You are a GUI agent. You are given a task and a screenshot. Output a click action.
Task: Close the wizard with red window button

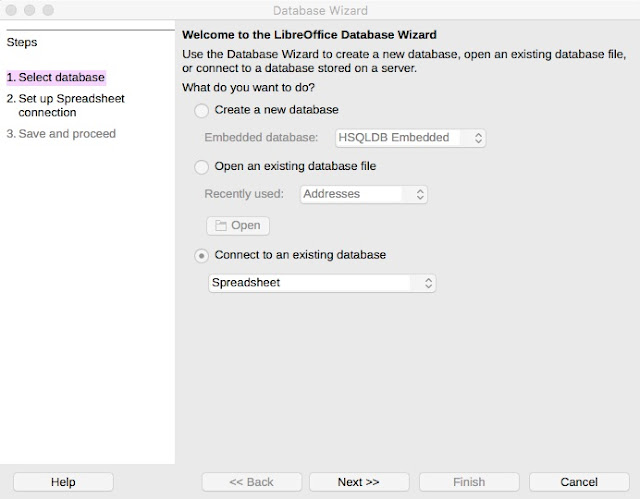pos(12,11)
